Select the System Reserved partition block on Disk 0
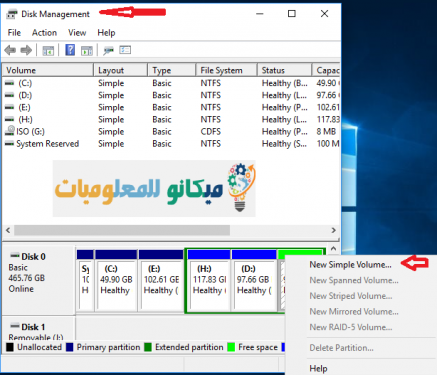The height and width of the screenshot is (375, 437). point(85,280)
